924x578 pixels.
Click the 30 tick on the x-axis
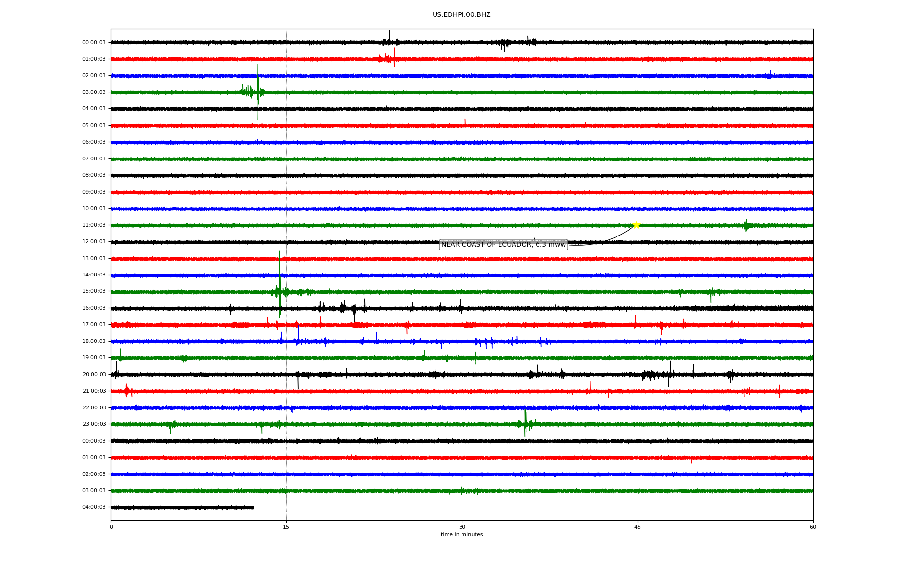pos(462,527)
